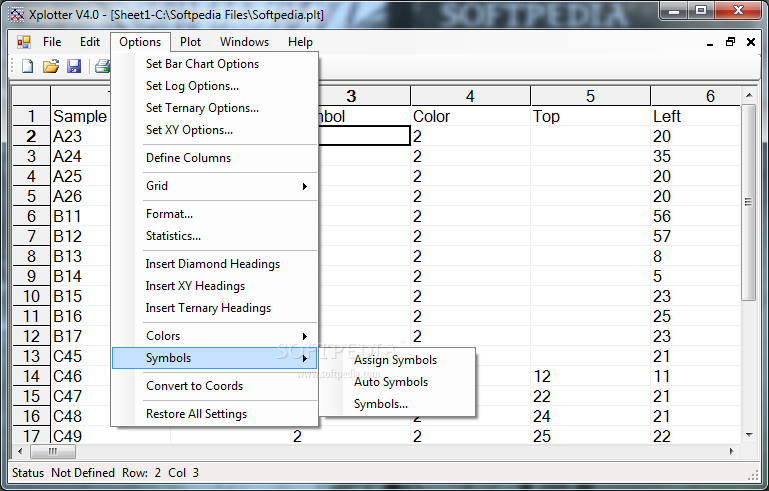Click Top value '12' in row 14
This screenshot has width=769, height=491.
click(x=590, y=376)
